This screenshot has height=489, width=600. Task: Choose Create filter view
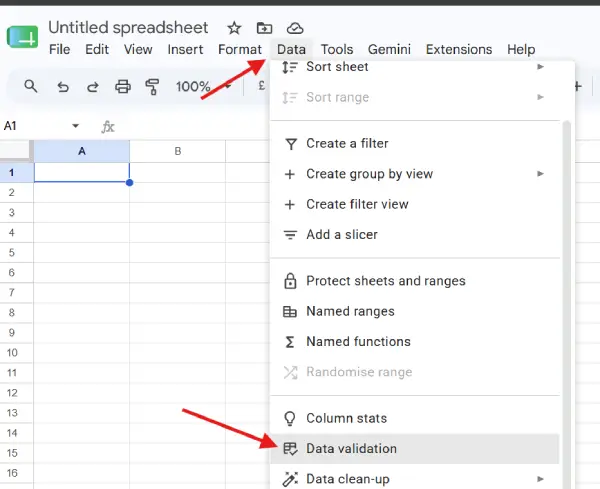click(x=415, y=204)
